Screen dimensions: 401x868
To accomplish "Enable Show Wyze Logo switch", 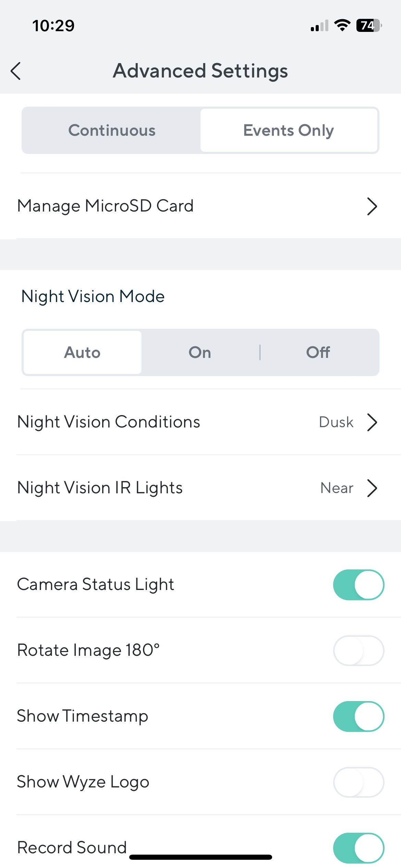I will (359, 782).
